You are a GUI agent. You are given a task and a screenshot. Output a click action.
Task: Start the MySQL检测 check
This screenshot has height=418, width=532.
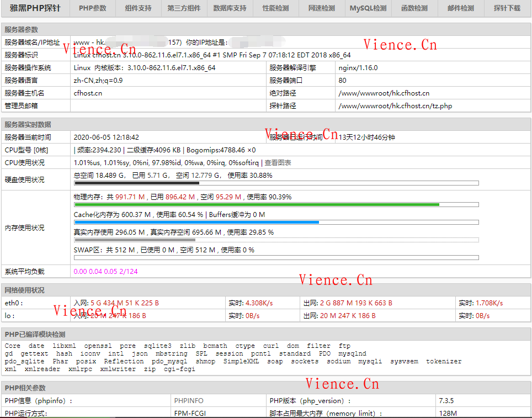click(x=367, y=8)
